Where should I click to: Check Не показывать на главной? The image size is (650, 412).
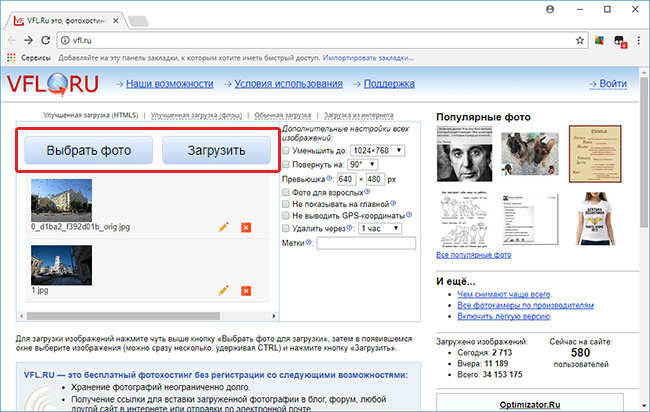[286, 204]
